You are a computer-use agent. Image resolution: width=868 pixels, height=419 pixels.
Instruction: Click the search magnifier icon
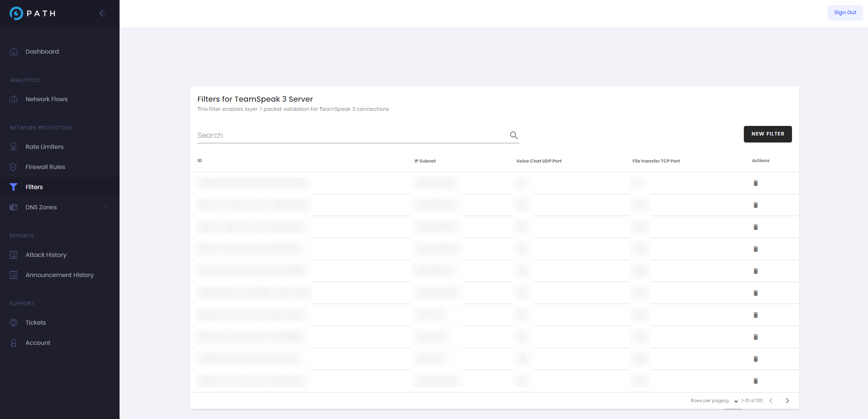click(x=513, y=135)
